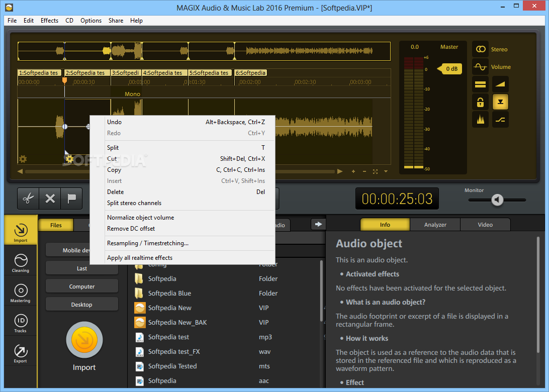Click the Mobile device button
549x392 pixels.
coord(68,250)
